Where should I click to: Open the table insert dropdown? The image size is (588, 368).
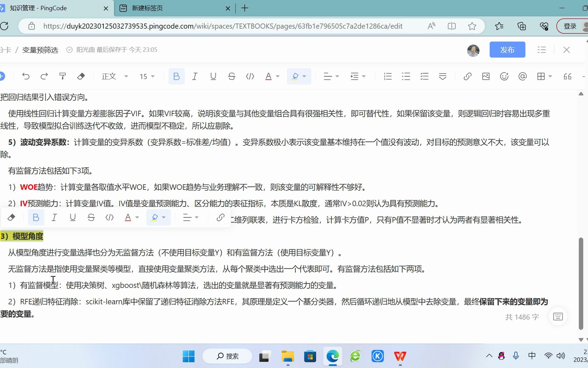tap(543, 76)
